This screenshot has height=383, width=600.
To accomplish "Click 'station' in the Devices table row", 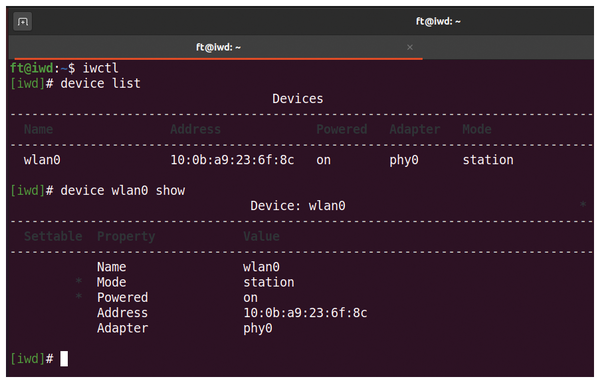I will pyautogui.click(x=488, y=160).
